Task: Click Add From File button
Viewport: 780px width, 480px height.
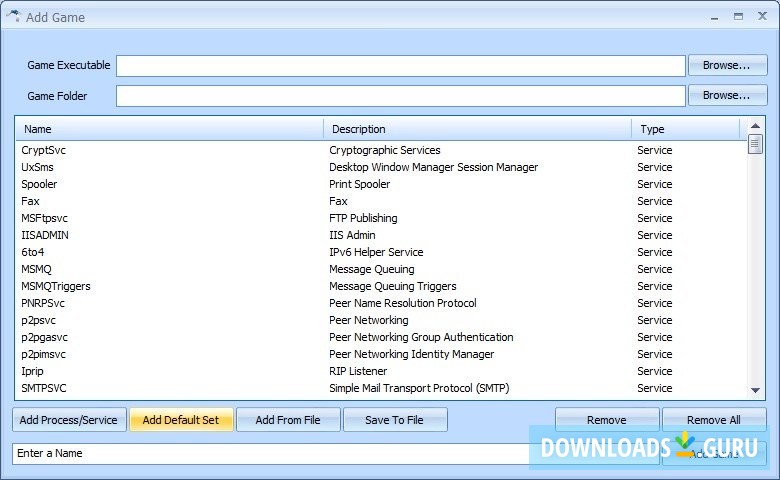Action: click(x=288, y=420)
